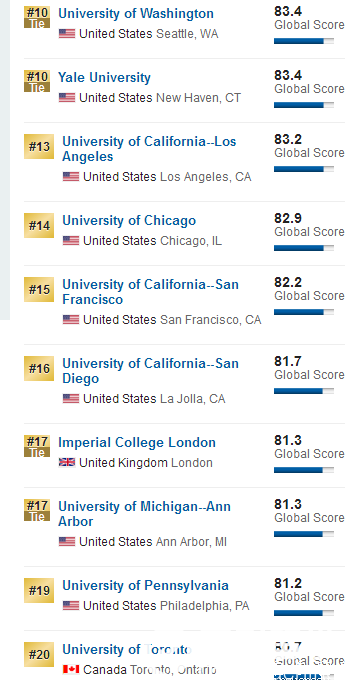Select University of California--San Diego link
Viewport: 360px width, 690px height.
151,371
